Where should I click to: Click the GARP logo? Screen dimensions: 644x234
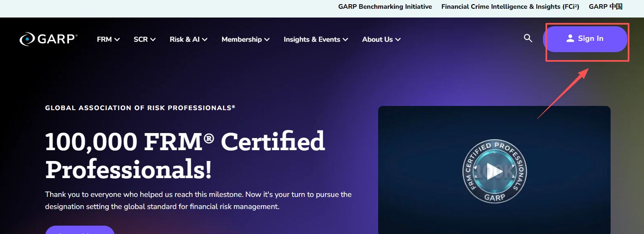click(48, 39)
